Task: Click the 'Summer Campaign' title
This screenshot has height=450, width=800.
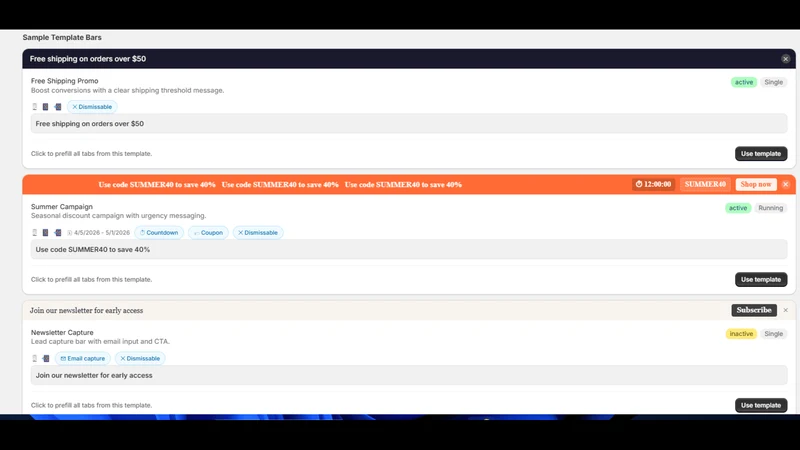Action: pyautogui.click(x=62, y=207)
